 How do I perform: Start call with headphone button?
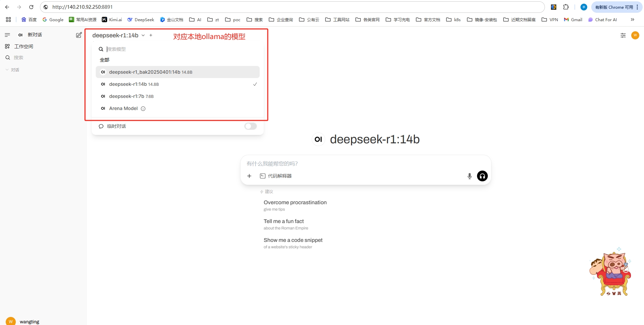click(482, 176)
